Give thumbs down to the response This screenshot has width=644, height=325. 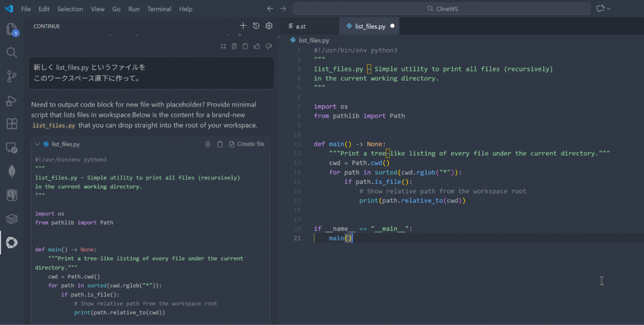pos(269,46)
